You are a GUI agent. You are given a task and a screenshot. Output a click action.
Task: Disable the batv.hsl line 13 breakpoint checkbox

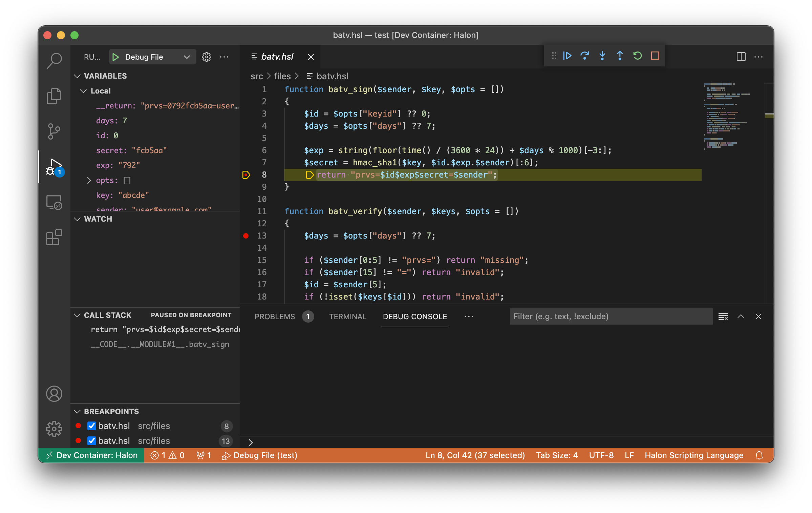point(91,441)
